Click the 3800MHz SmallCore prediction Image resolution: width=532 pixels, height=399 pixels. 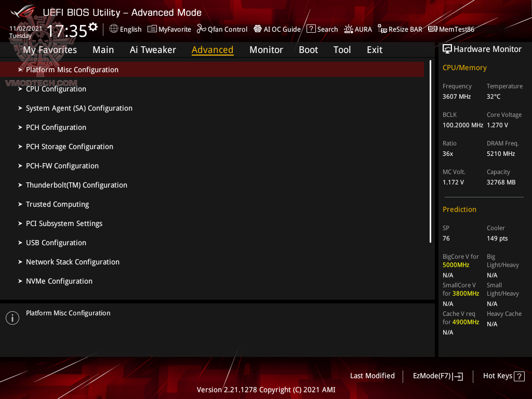[465, 294]
